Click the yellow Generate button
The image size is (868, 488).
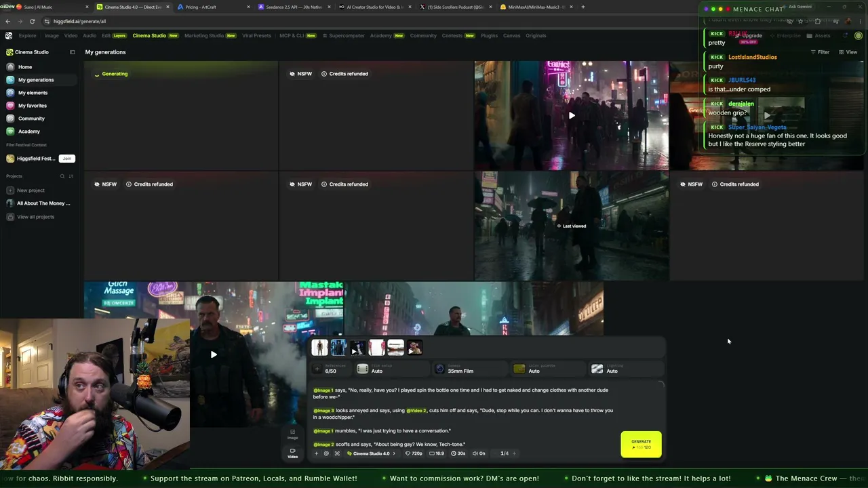click(x=641, y=444)
